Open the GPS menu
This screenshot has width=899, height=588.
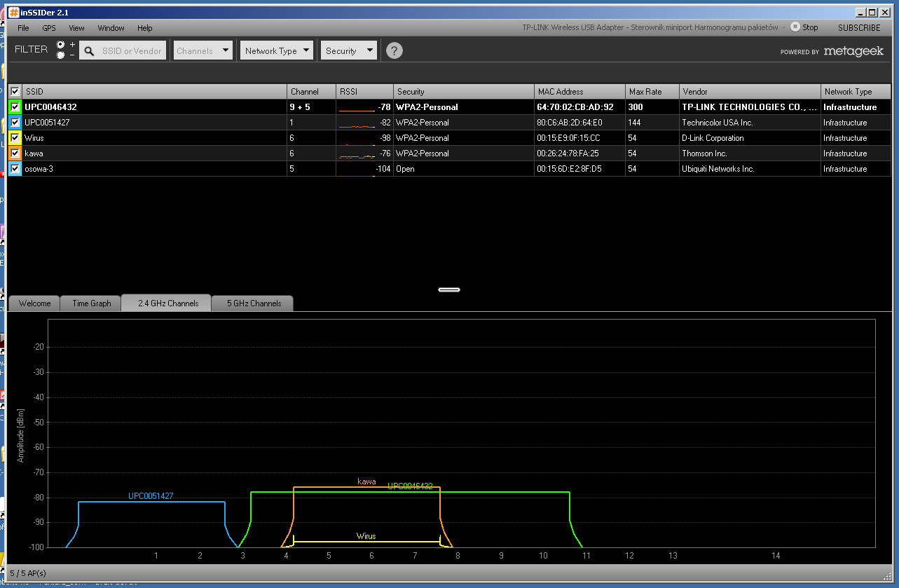click(x=49, y=28)
